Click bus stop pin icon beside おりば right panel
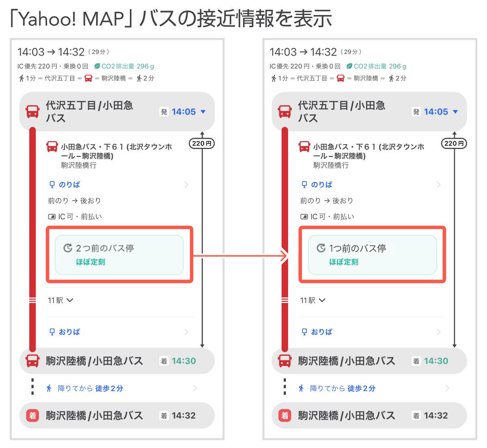Viewport: 487px width, 448px height. point(304,332)
